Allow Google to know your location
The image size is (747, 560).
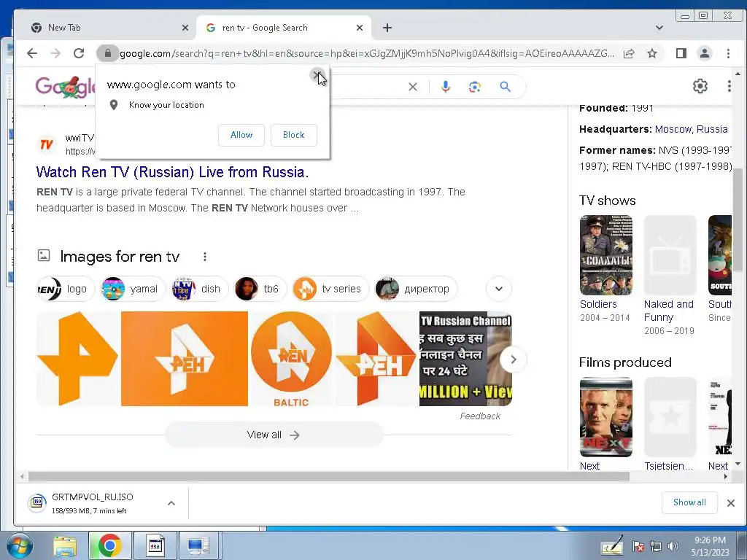point(241,135)
